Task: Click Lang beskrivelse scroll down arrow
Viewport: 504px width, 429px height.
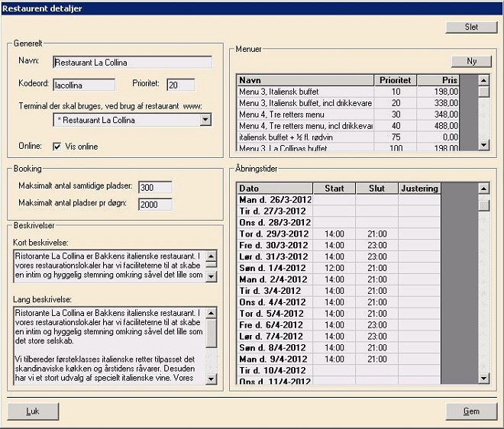Action: 212,379
